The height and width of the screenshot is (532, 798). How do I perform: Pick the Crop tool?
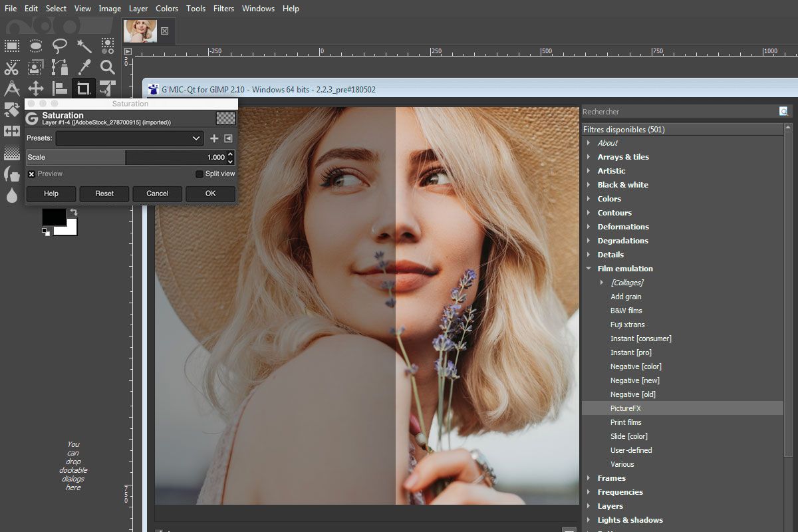click(x=83, y=88)
